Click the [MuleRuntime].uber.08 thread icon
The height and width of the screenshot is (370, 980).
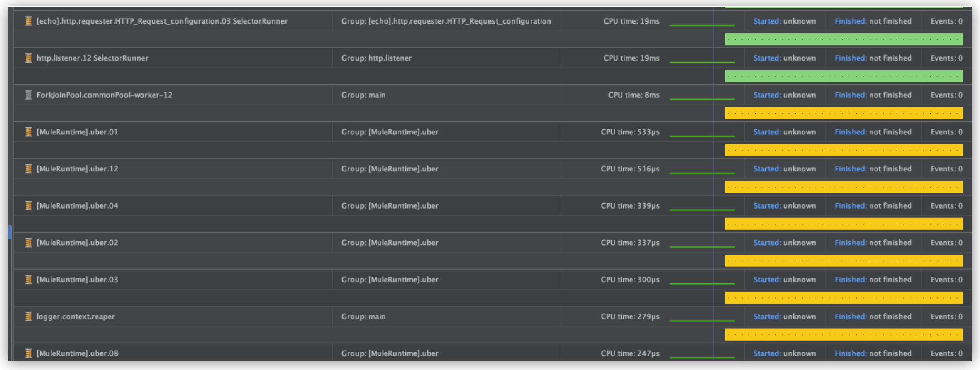point(29,353)
